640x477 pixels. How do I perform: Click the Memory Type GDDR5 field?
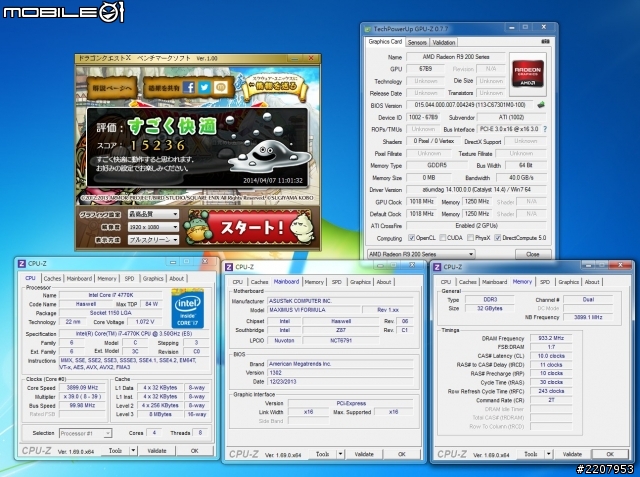point(437,165)
